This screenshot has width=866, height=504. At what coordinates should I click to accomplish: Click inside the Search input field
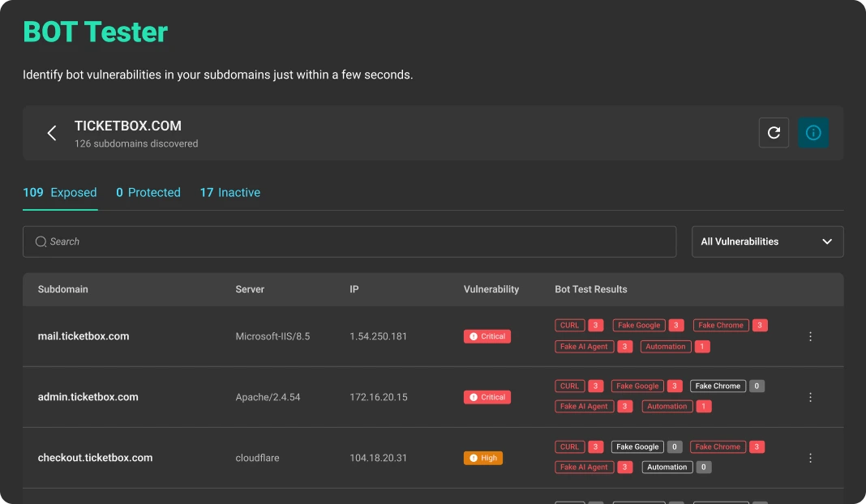[357, 241]
